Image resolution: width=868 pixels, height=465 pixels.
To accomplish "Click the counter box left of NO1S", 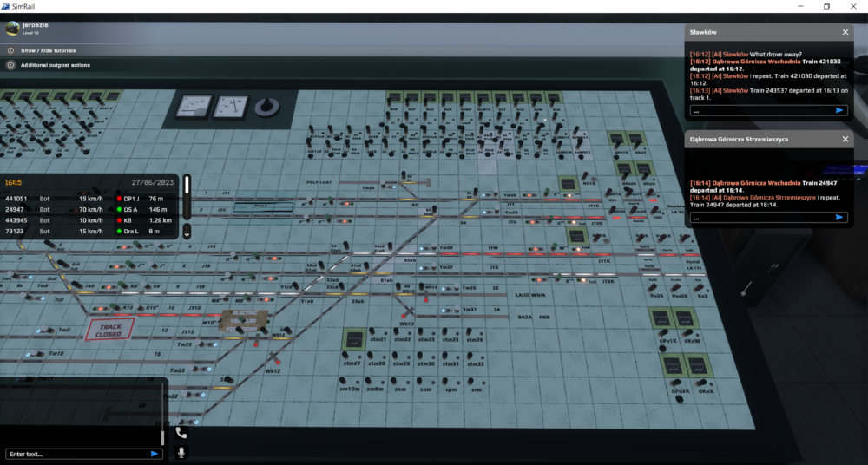I will point(568,184).
